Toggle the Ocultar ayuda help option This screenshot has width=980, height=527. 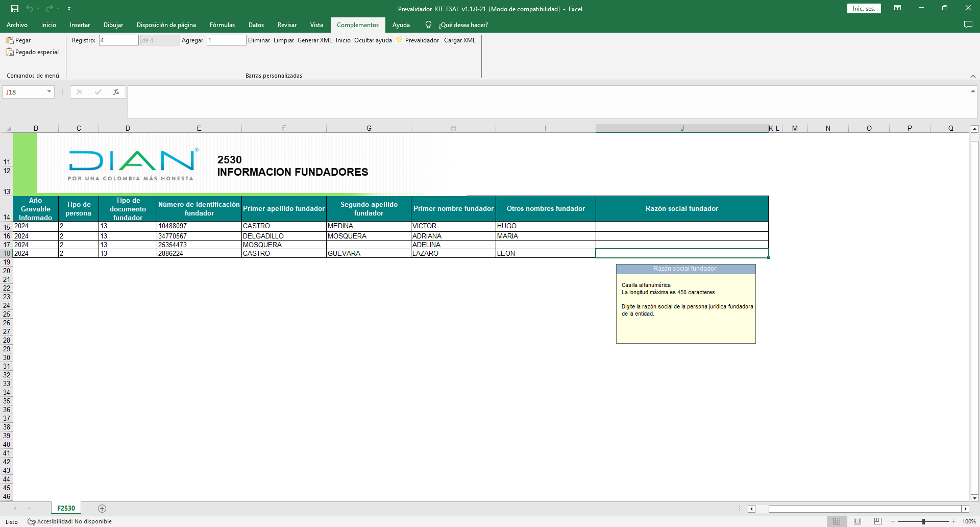(x=373, y=40)
